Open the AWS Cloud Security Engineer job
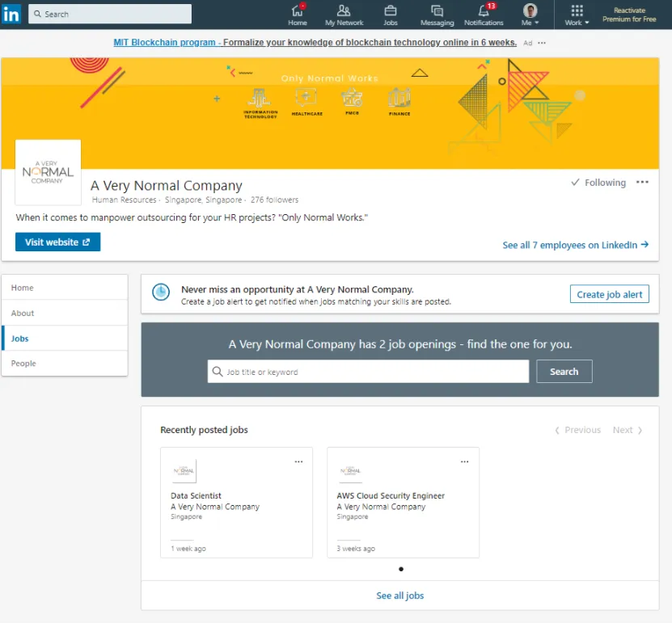The width and height of the screenshot is (672, 623). pos(391,495)
